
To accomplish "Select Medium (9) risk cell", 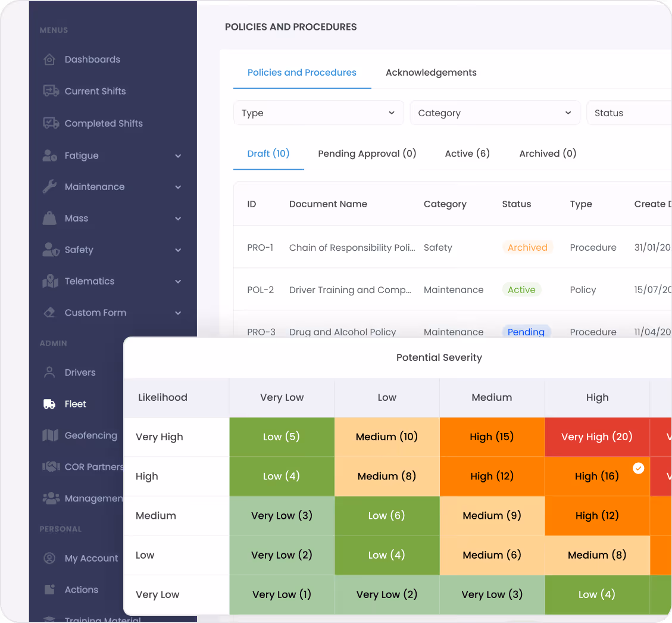I will pyautogui.click(x=492, y=515).
